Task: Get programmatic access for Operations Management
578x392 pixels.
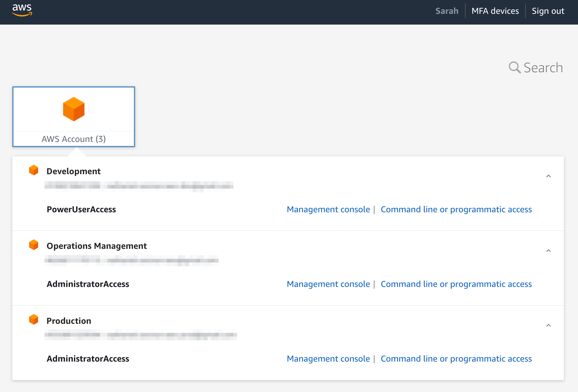Action: (x=456, y=284)
